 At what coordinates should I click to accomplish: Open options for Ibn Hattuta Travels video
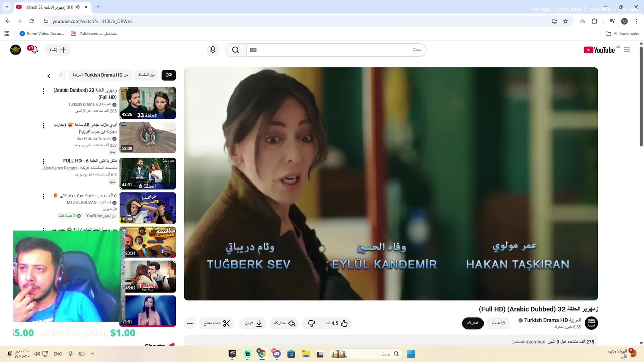point(43,126)
